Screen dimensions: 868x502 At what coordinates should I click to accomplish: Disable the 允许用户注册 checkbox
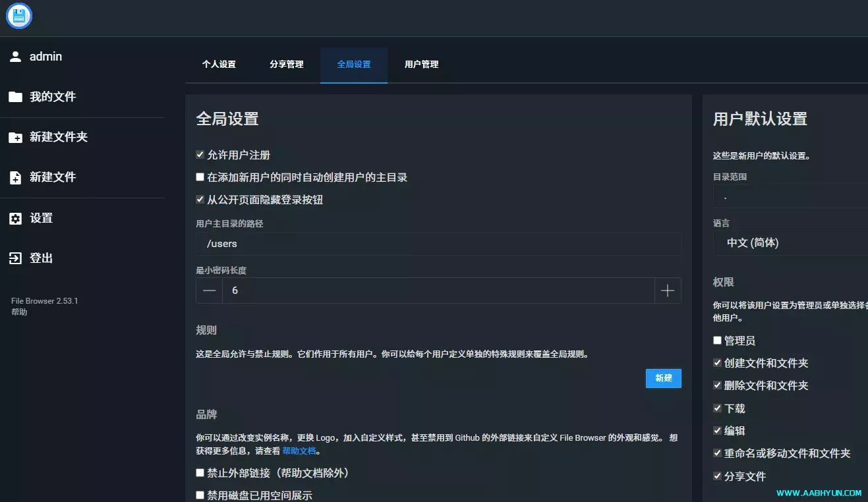click(x=200, y=154)
